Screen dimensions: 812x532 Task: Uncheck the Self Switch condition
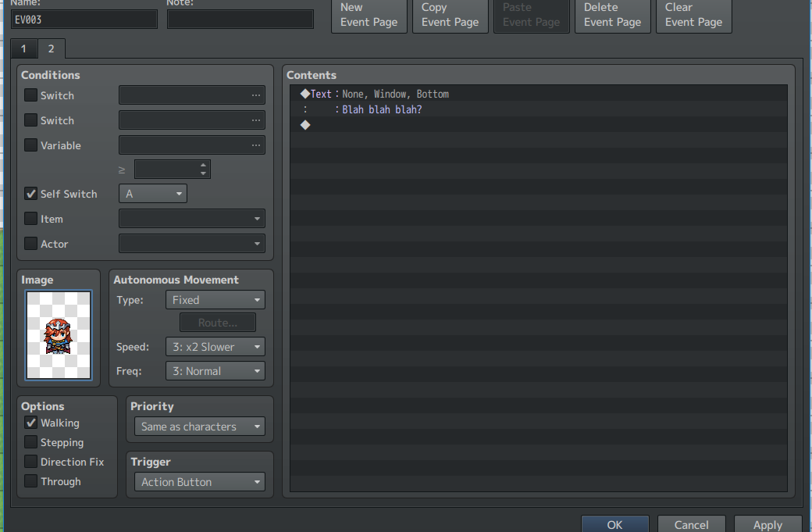point(31,194)
